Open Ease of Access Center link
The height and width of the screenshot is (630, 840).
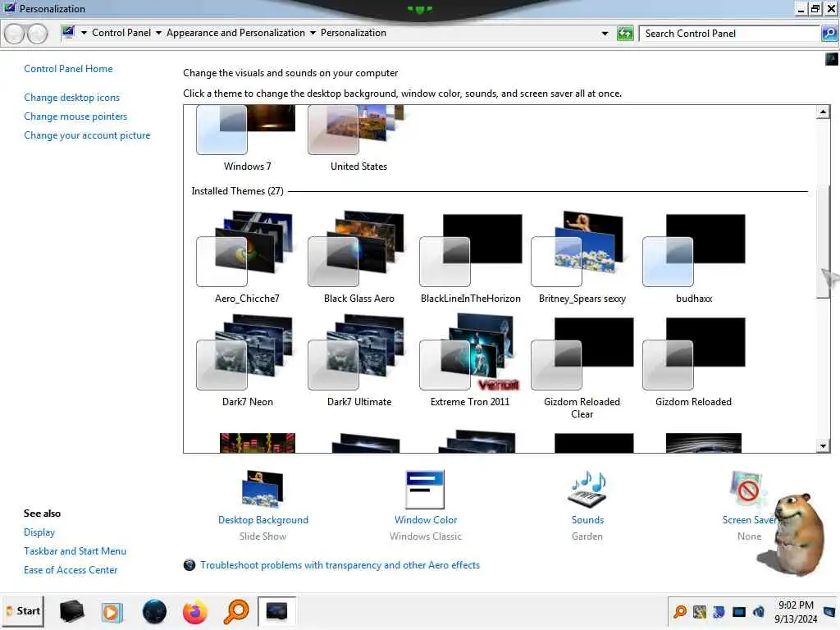click(71, 569)
